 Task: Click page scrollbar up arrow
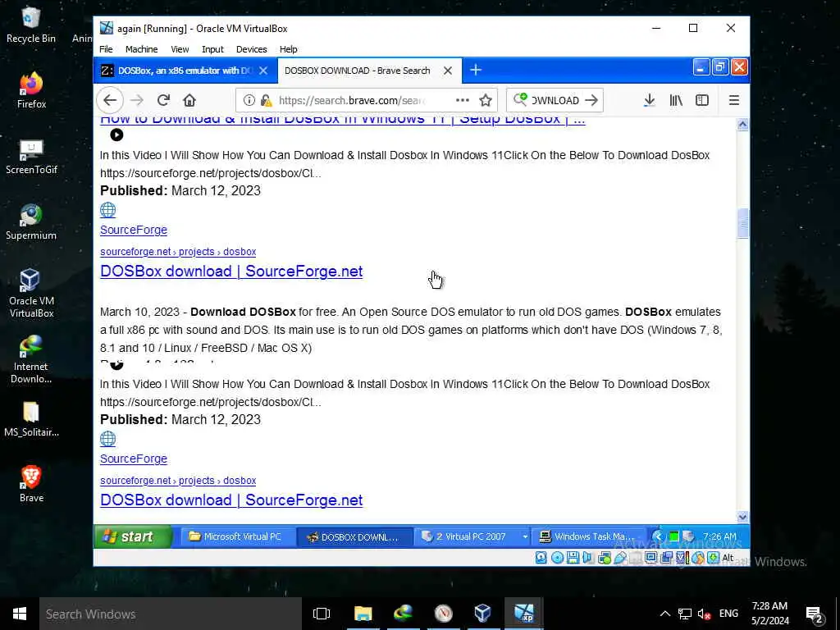coord(742,125)
